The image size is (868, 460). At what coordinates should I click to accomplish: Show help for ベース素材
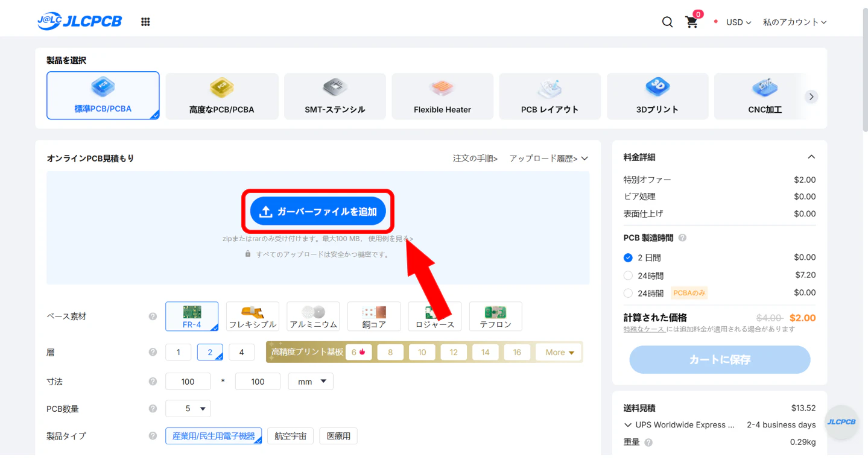tap(153, 316)
